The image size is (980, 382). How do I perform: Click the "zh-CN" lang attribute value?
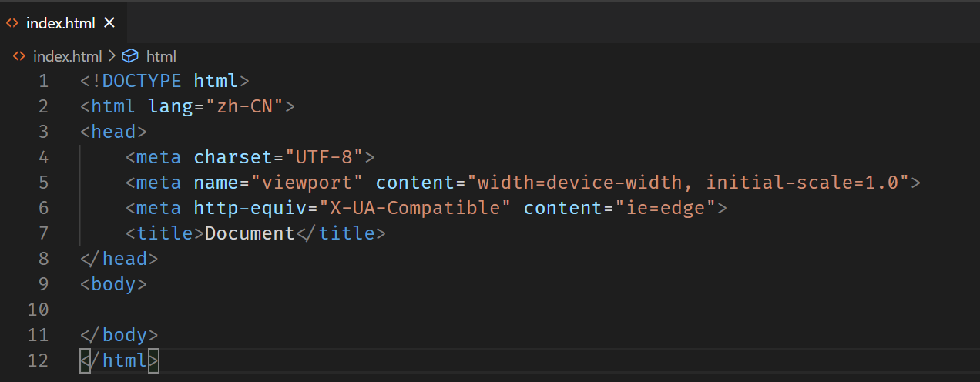[x=244, y=106]
